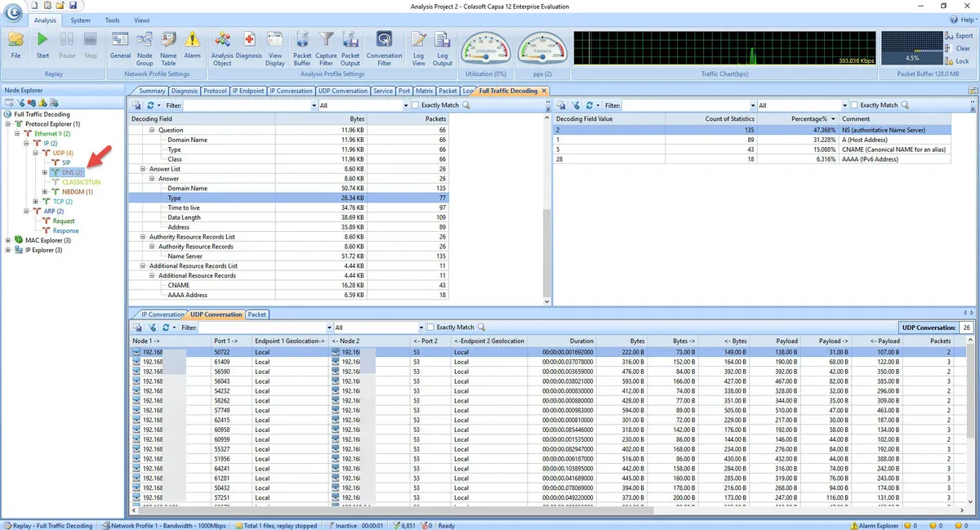Switch to the System ribbon tab

[x=80, y=20]
